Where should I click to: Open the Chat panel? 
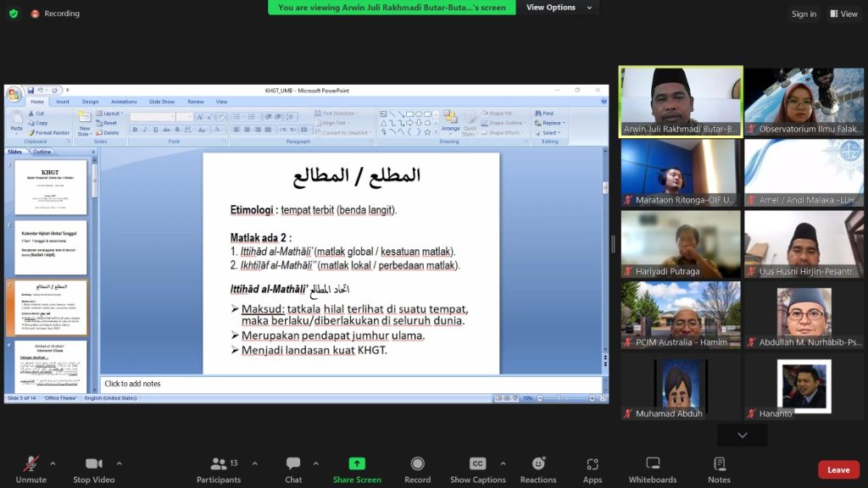coord(293,469)
